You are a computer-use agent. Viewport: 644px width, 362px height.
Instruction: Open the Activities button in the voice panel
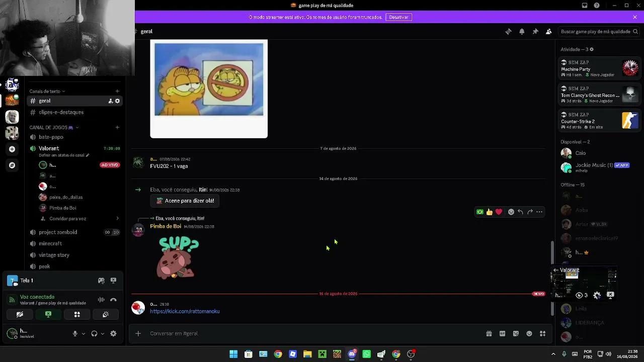coord(77,314)
